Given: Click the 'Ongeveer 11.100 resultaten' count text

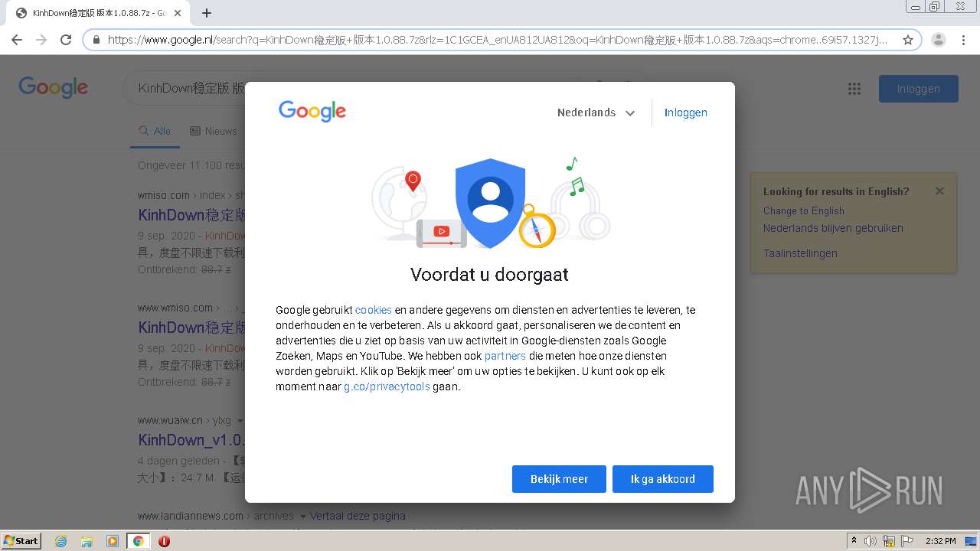Looking at the screenshot, I should click(191, 165).
